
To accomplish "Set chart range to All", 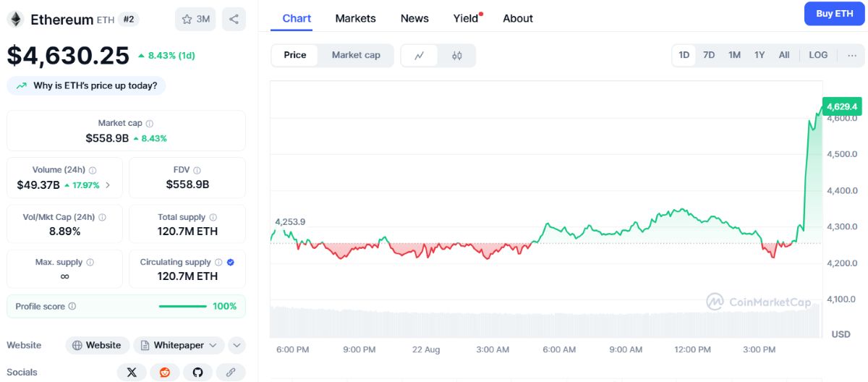I will coord(784,55).
